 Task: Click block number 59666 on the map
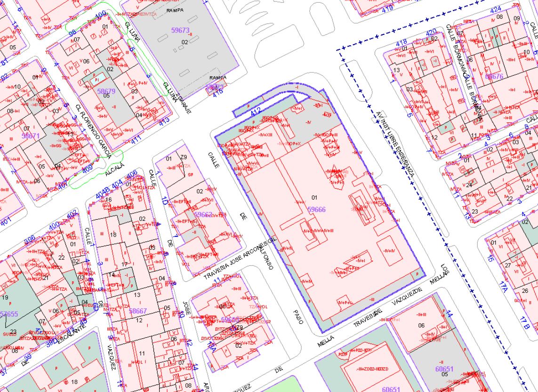point(316,208)
